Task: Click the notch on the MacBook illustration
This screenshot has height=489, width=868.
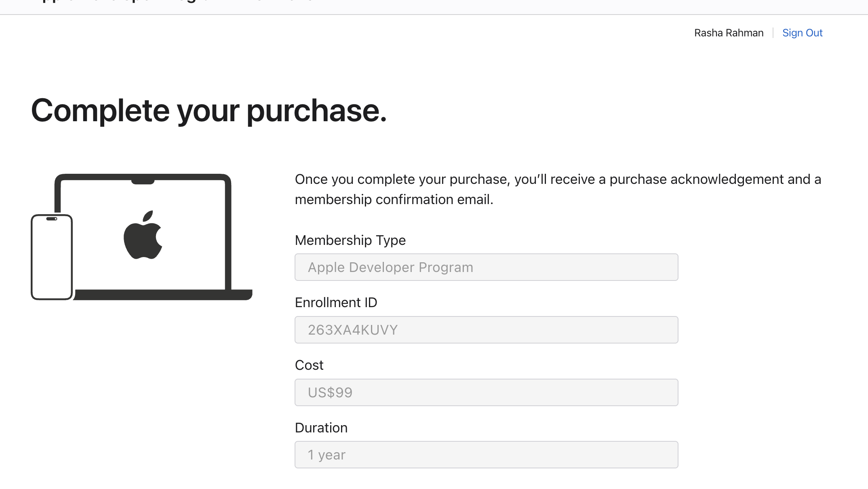Action: pos(143,181)
